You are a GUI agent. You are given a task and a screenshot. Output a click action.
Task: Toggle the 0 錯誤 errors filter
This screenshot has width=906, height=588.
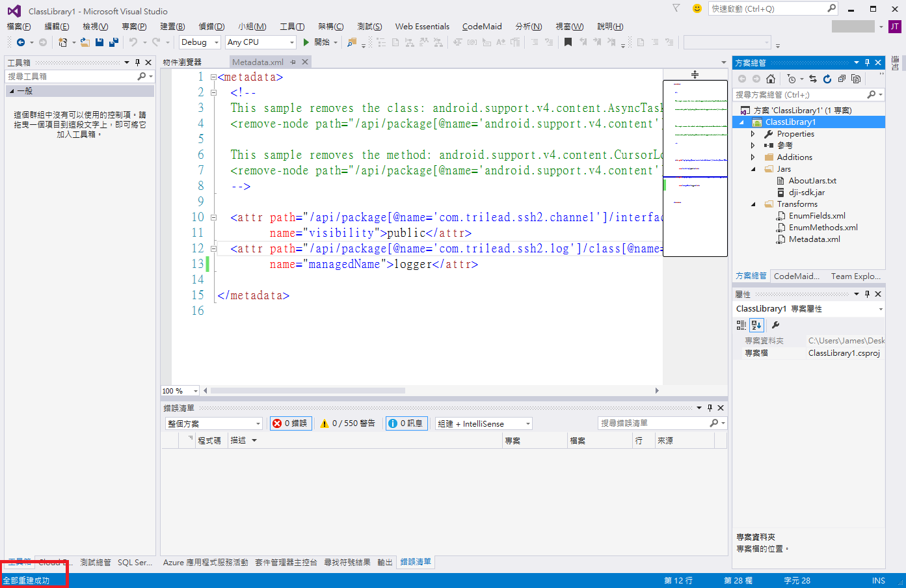(x=290, y=423)
